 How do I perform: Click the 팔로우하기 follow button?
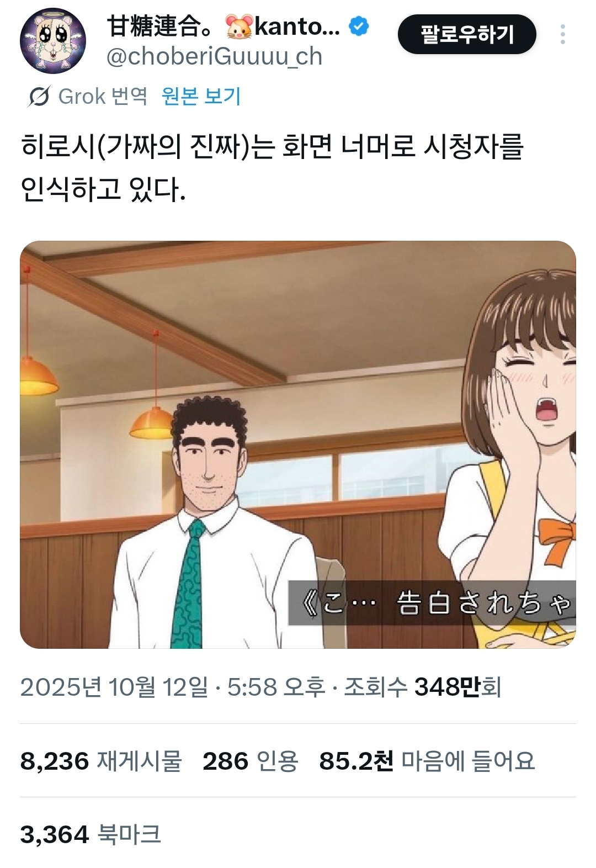467,34
